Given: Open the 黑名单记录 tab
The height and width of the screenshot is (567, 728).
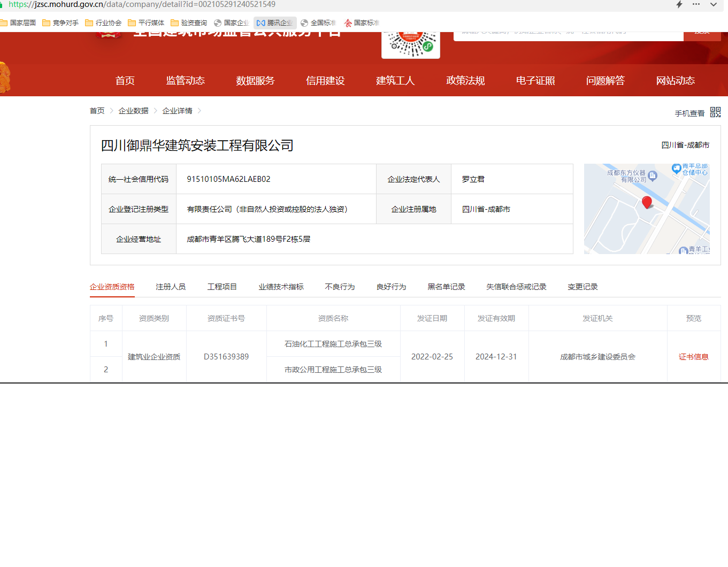Looking at the screenshot, I should [x=446, y=287].
